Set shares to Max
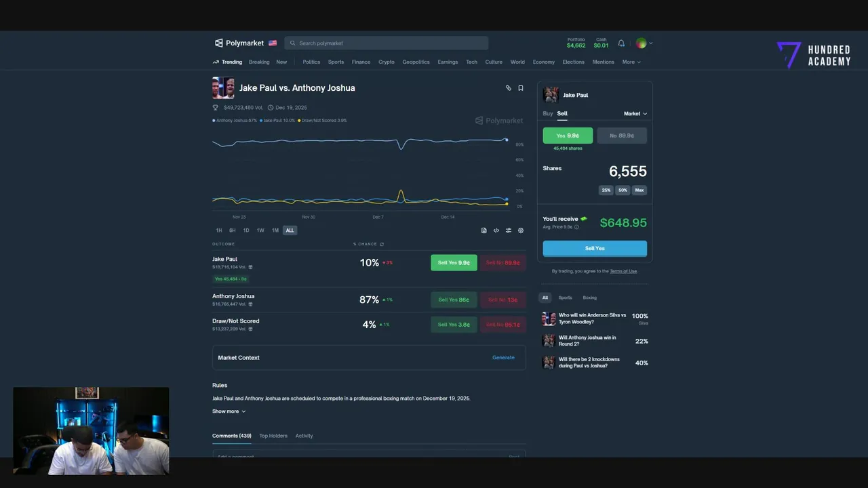Screen dimensions: 868x488 639,190
